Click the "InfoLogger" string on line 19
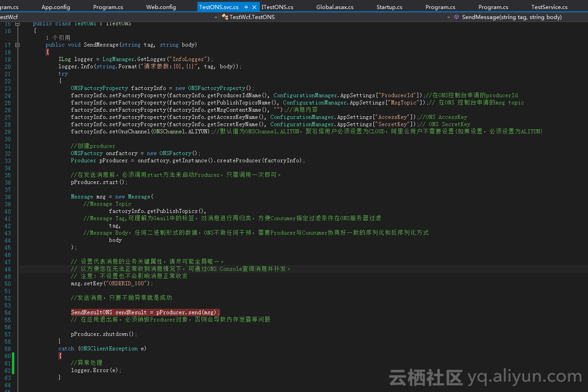588x392 pixels. coord(189,59)
